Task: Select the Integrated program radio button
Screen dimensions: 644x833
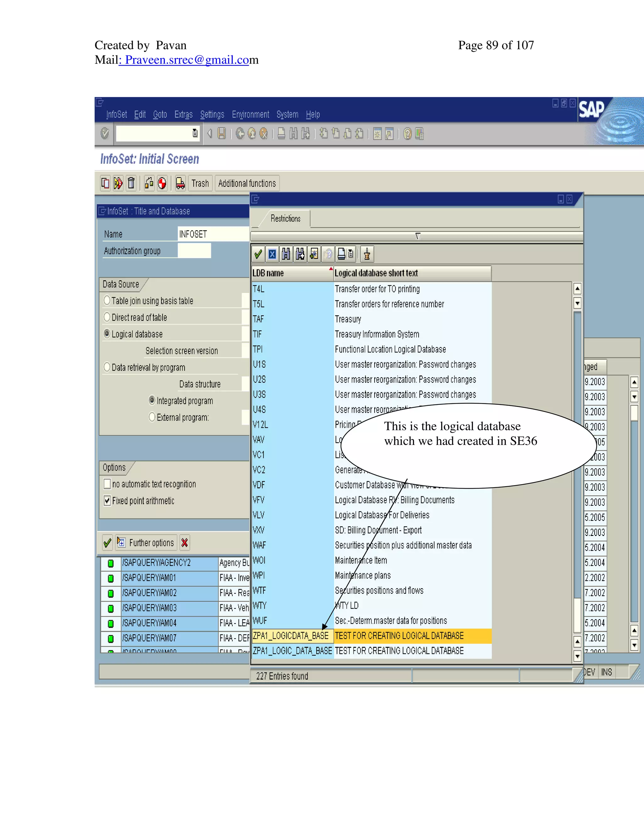Action: click(152, 400)
